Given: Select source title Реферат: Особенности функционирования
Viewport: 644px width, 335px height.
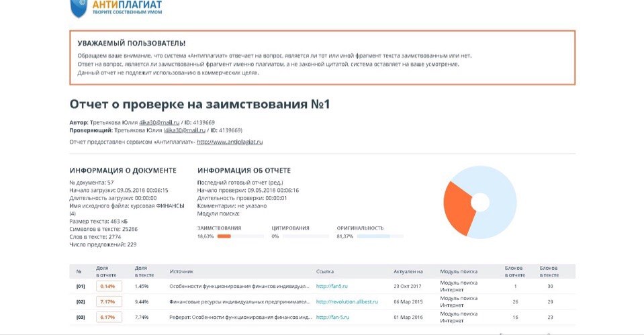Looking at the screenshot, I should pos(240,317).
